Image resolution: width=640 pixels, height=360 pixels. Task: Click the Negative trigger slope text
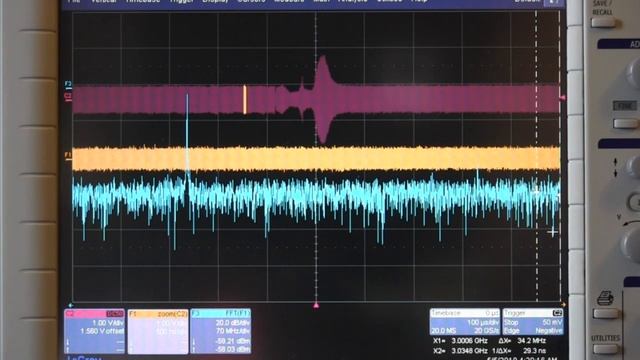point(549,331)
